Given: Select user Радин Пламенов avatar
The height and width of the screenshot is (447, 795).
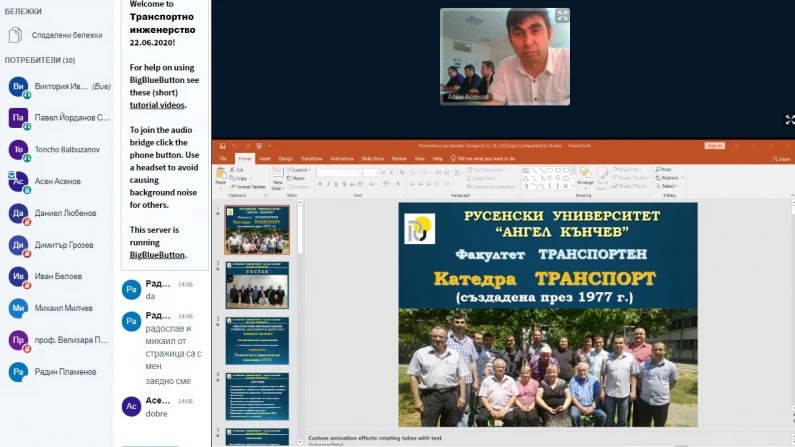Looking at the screenshot, I should [x=18, y=372].
